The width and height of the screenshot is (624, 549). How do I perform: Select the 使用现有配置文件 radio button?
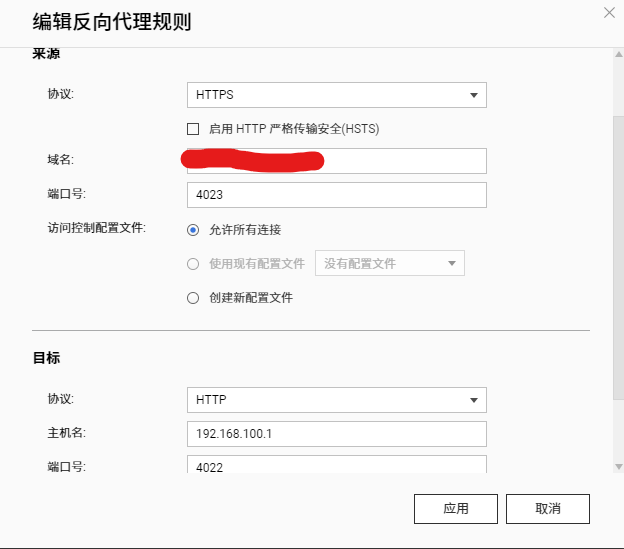[194, 264]
